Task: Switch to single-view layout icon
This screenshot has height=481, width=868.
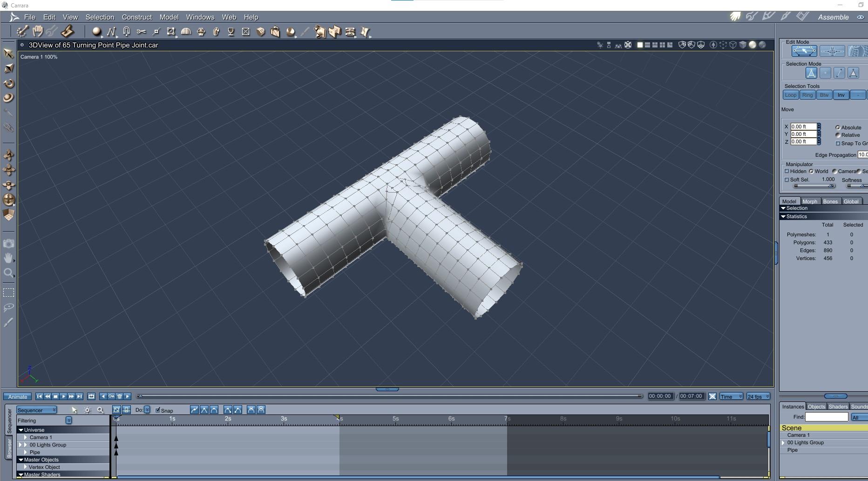Action: 640,45
